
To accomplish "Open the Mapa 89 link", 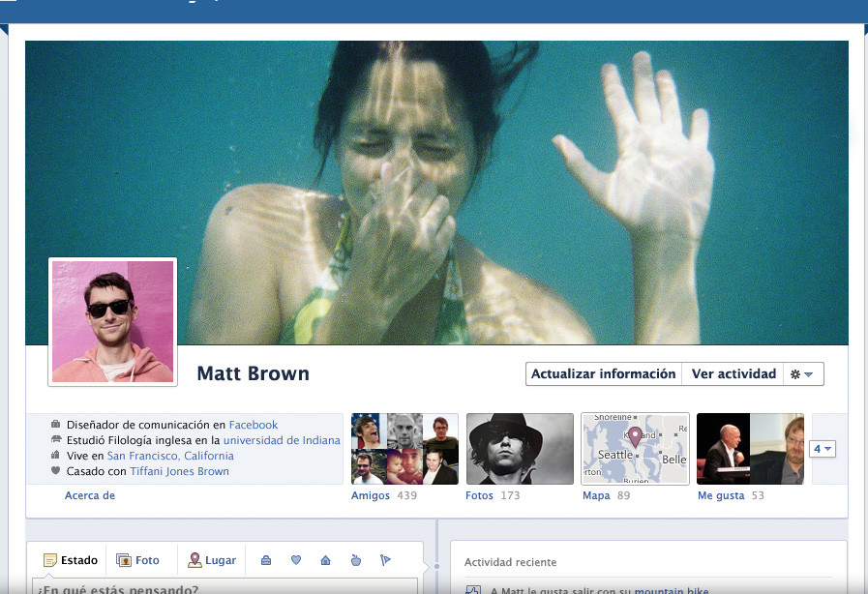I will [x=606, y=495].
